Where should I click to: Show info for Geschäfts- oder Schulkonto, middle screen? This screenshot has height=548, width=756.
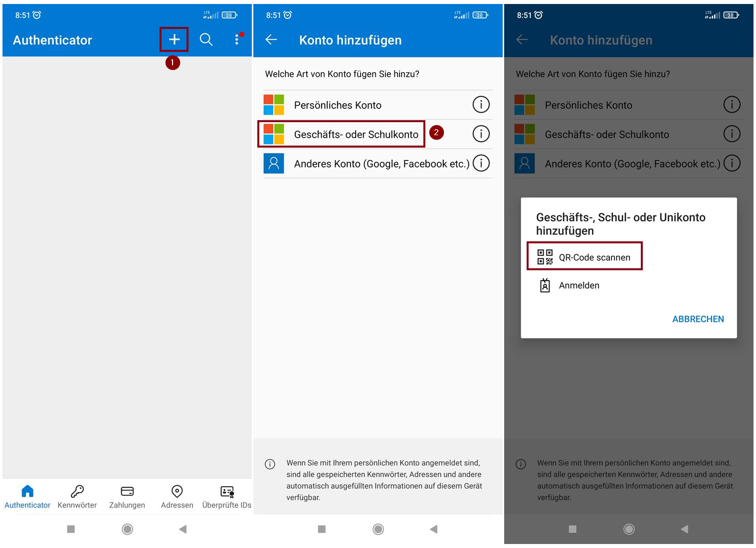tap(481, 134)
